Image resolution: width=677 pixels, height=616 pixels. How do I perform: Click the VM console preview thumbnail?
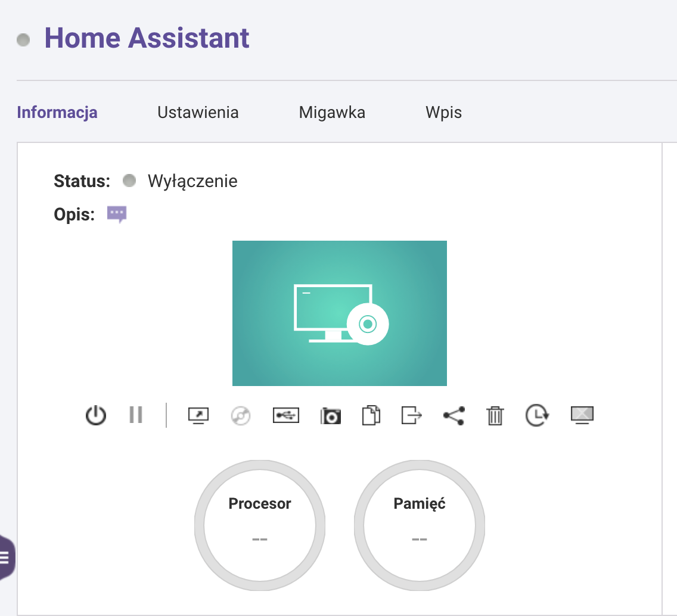click(339, 313)
